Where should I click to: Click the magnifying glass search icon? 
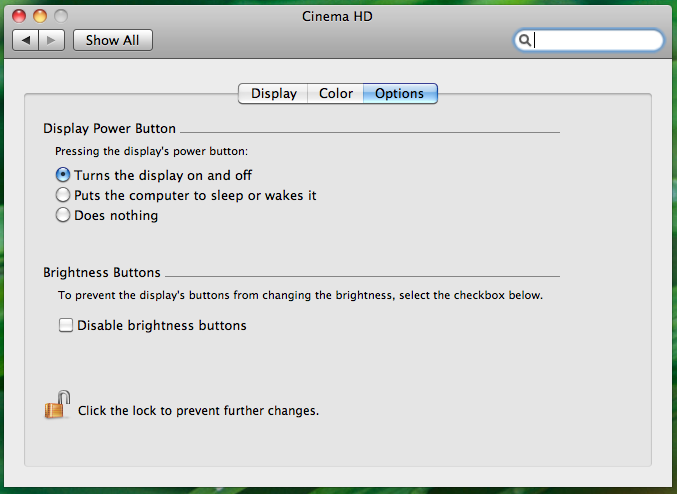tap(525, 40)
